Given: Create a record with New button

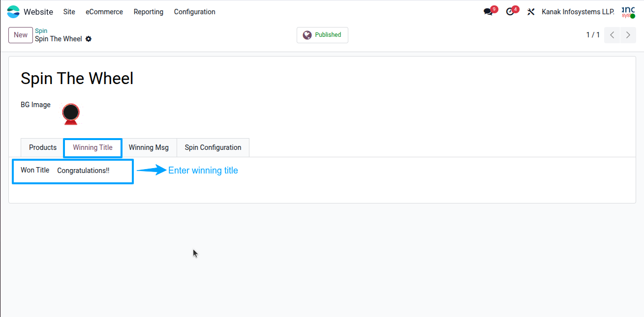Looking at the screenshot, I should (x=21, y=35).
